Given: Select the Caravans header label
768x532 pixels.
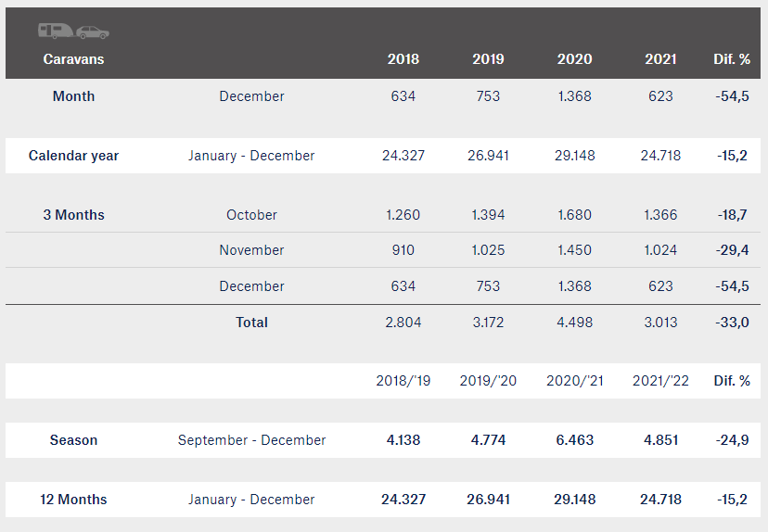Looking at the screenshot, I should tap(73, 59).
